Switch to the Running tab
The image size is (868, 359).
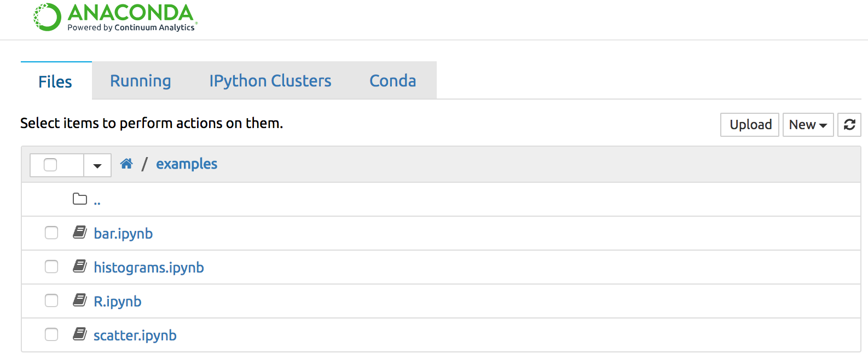(141, 80)
